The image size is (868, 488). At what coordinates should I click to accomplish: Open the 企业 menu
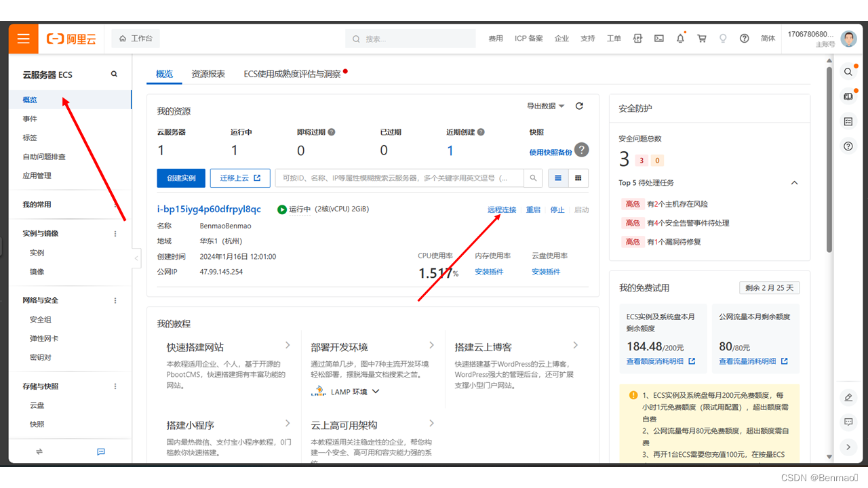point(561,39)
